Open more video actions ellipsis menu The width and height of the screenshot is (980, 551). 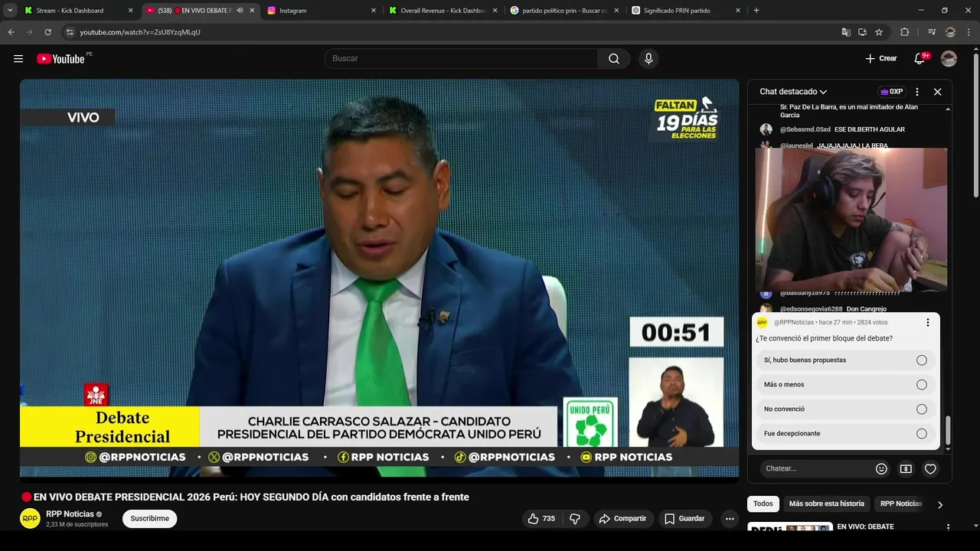pyautogui.click(x=730, y=519)
